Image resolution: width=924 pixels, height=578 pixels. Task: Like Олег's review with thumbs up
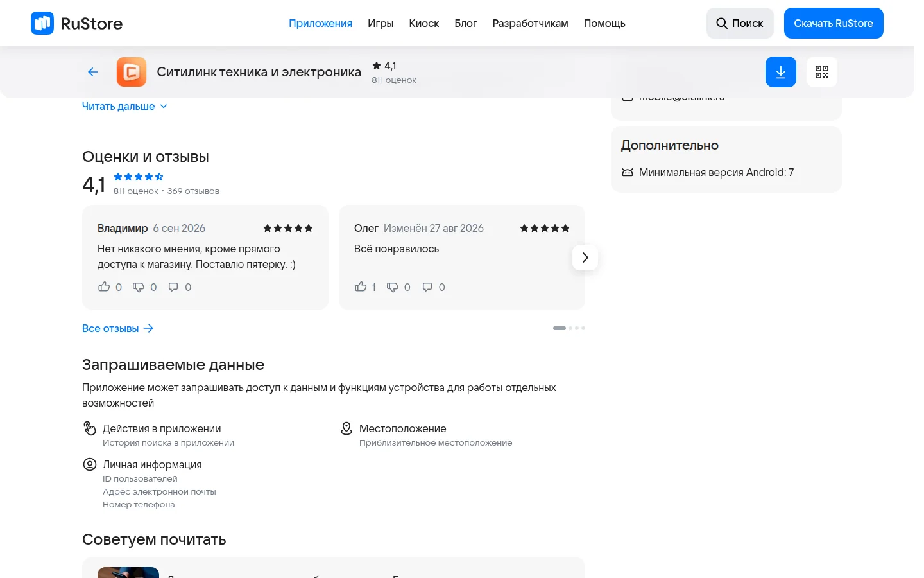[361, 287]
